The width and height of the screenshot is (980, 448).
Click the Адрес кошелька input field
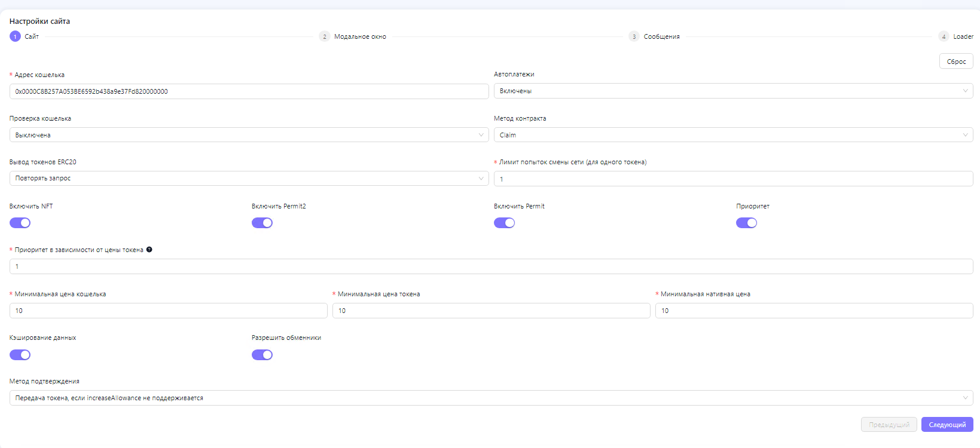[249, 91]
